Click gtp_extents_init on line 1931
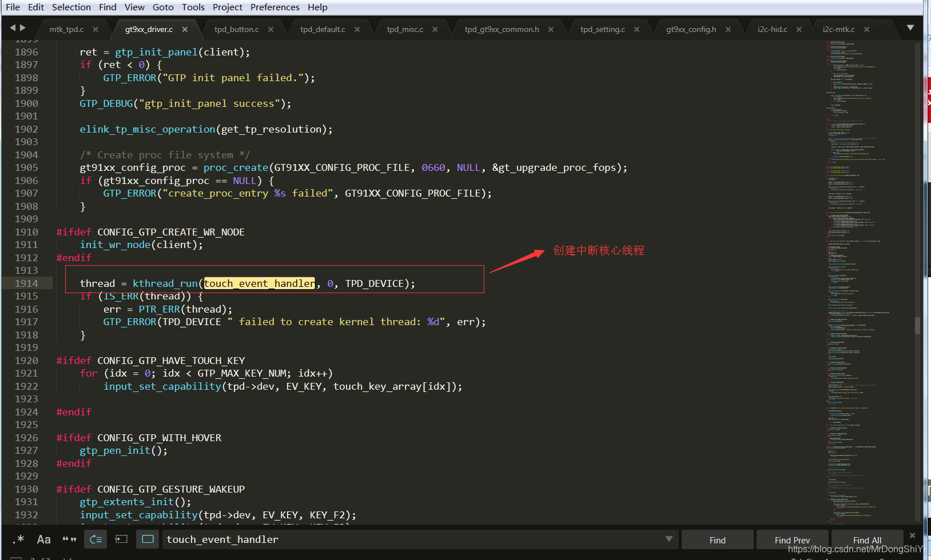Image resolution: width=931 pixels, height=560 pixels. coord(127,502)
